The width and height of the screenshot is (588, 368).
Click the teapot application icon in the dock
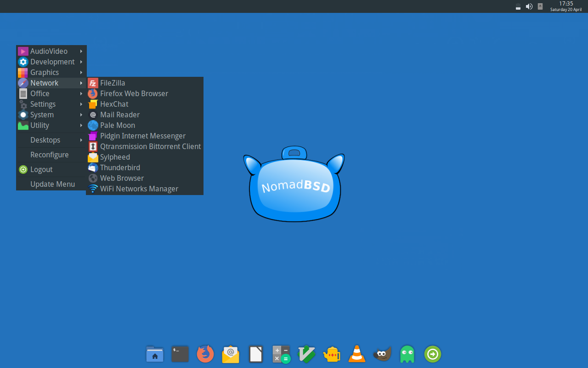(x=332, y=354)
